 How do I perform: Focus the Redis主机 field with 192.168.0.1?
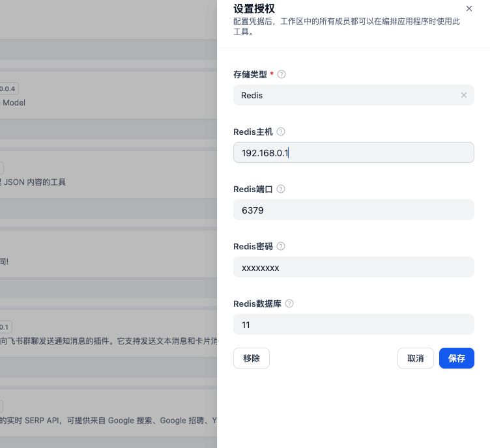tap(353, 152)
